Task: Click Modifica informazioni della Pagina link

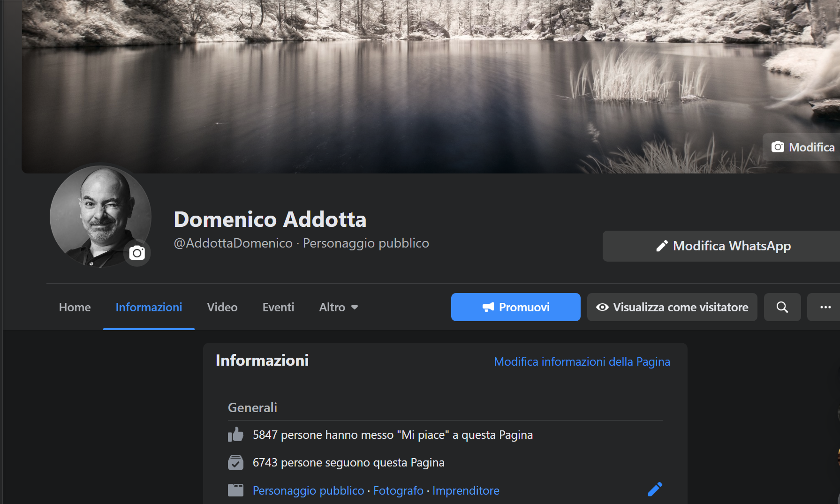Action: (582, 361)
